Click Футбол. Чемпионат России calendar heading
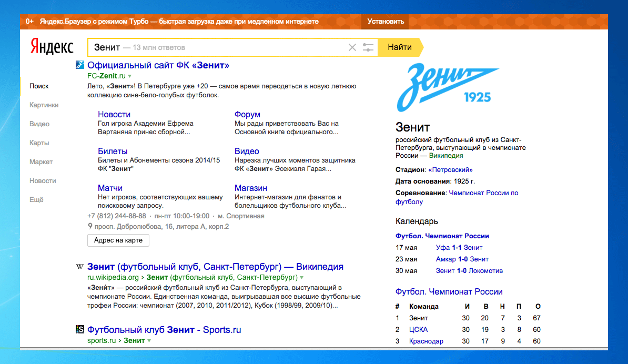 (442, 236)
